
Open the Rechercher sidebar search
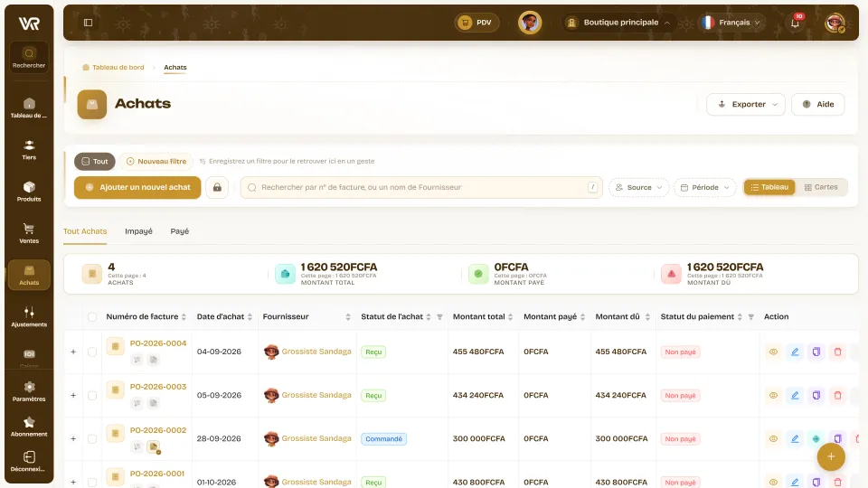coord(29,58)
